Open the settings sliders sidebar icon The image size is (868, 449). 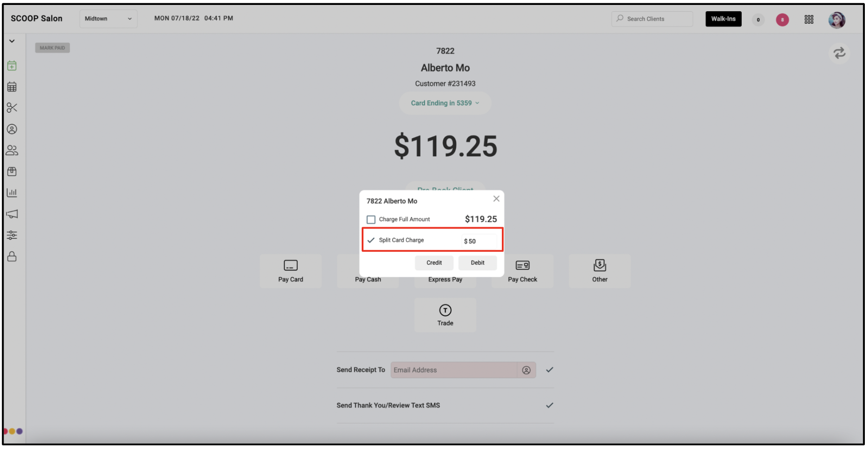click(x=12, y=235)
